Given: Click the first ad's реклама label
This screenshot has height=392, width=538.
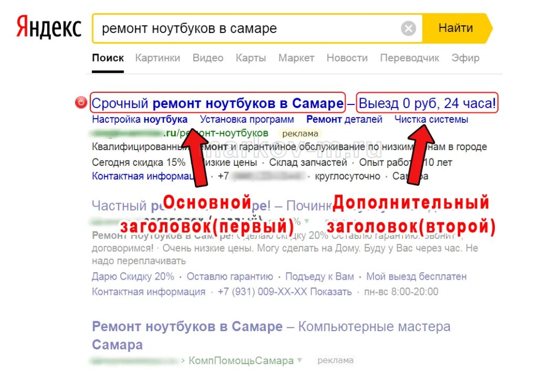Looking at the screenshot, I should click(x=300, y=134).
